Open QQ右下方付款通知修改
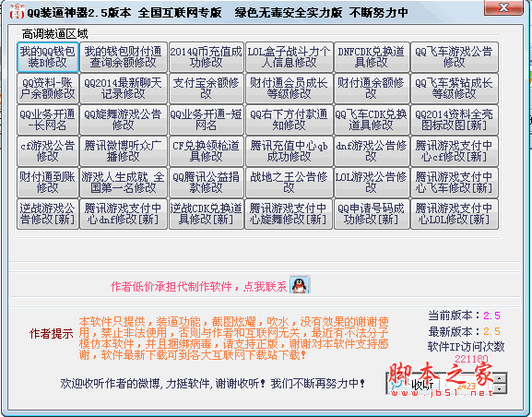This screenshot has height=417, width=532. 289,120
